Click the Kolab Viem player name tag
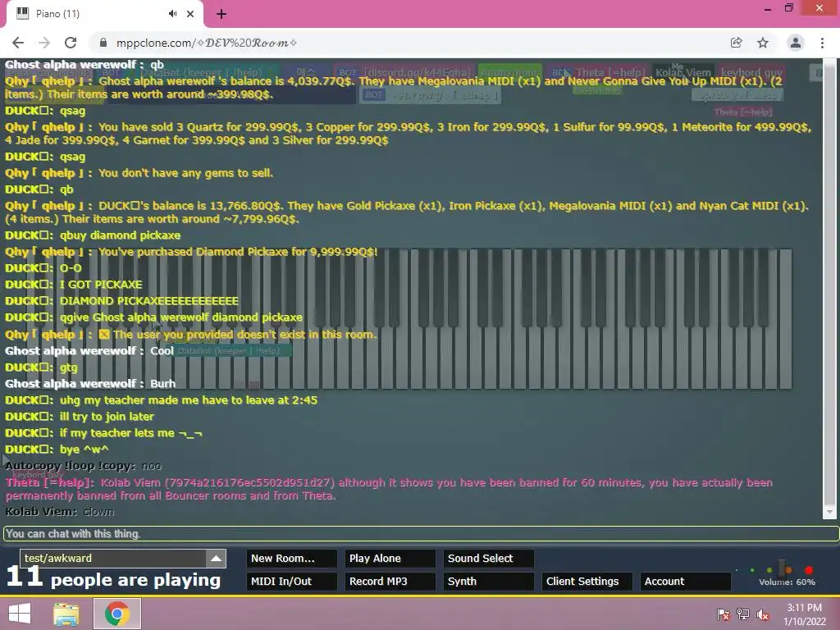The width and height of the screenshot is (840, 630). (683, 72)
